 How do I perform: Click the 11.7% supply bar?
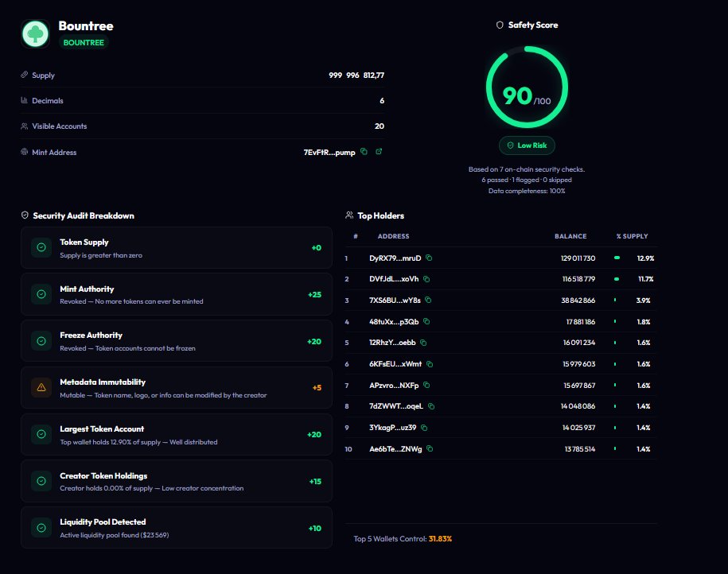[617, 279]
